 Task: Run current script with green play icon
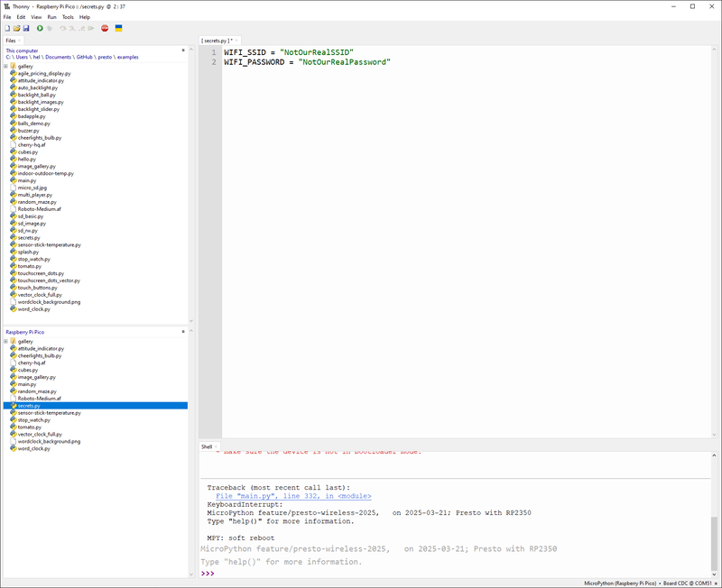40,29
